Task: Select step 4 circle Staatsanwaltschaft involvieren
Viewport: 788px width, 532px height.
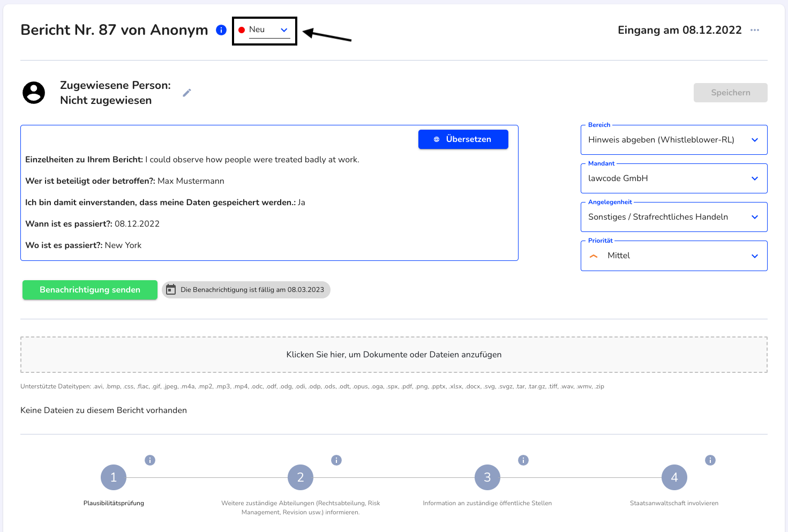Action: [x=674, y=477]
